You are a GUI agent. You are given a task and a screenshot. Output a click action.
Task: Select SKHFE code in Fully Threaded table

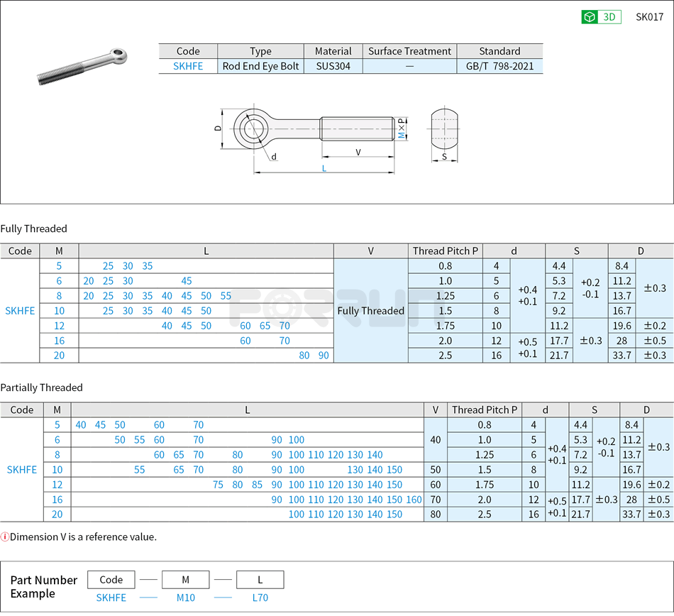21,311
